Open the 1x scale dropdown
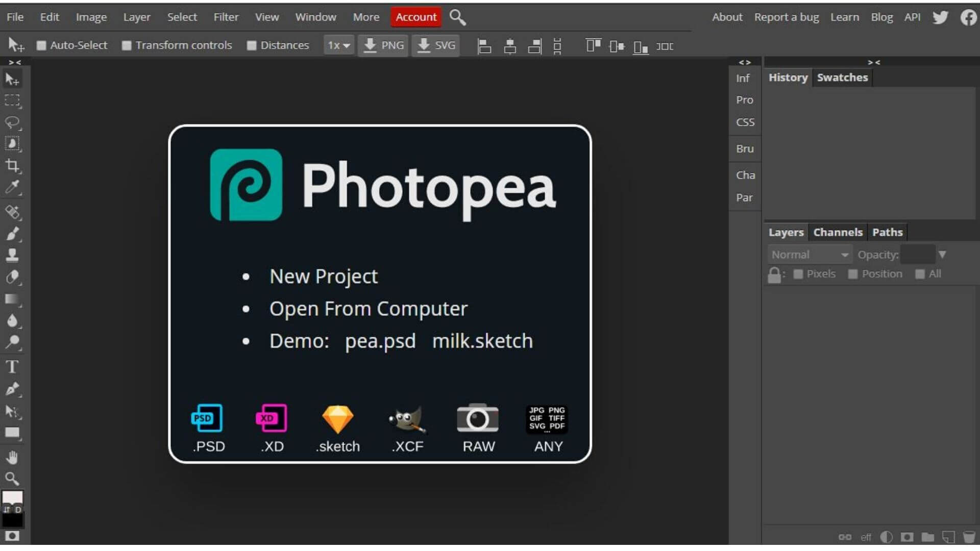Screen dimensions: 980x551 (x=339, y=45)
